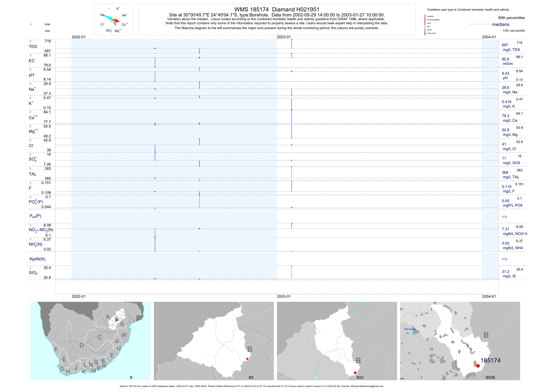Click the Maucha ion diagram star
This screenshot has height=392, width=554.
coord(114,20)
